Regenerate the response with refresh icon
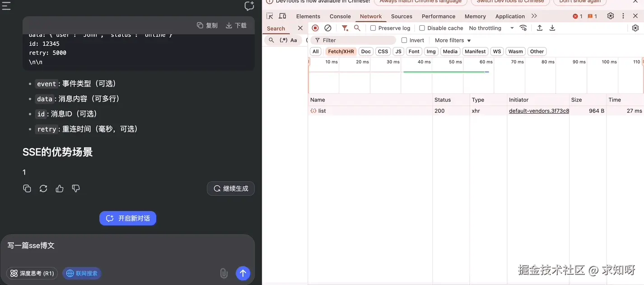Viewport: 644px width, 285px height. (x=43, y=188)
